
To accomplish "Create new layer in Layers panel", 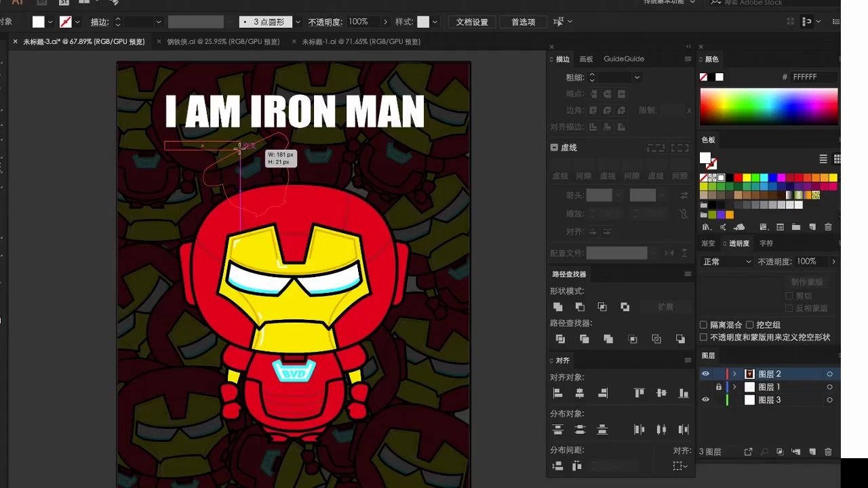I will (812, 451).
